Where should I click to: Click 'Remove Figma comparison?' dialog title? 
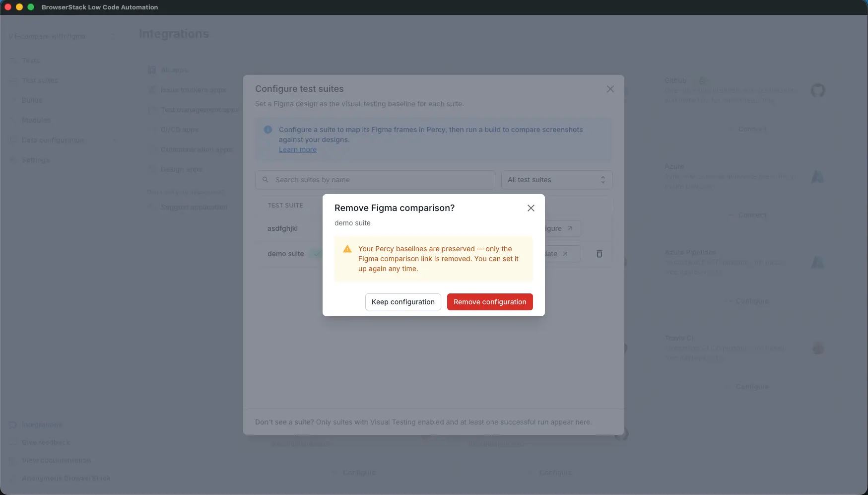pos(395,208)
